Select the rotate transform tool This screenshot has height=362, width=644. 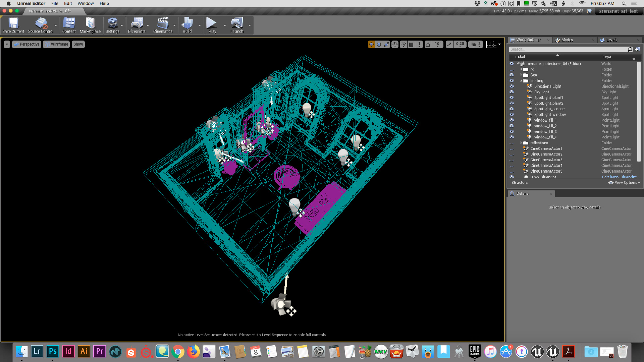379,44
